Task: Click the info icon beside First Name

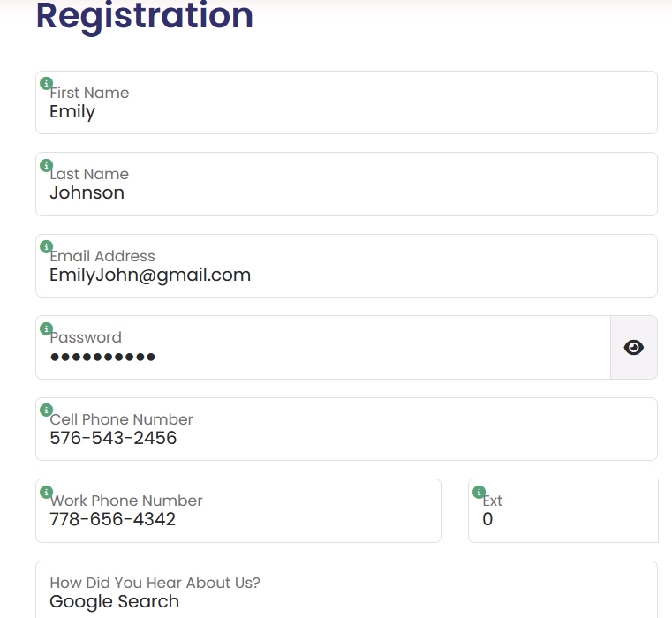Action: [46, 83]
